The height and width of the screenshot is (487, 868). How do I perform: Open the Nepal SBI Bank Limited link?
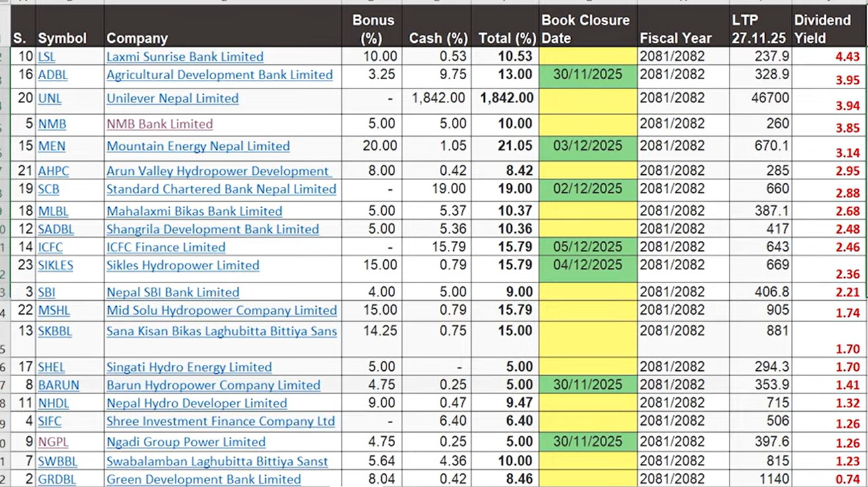173,292
